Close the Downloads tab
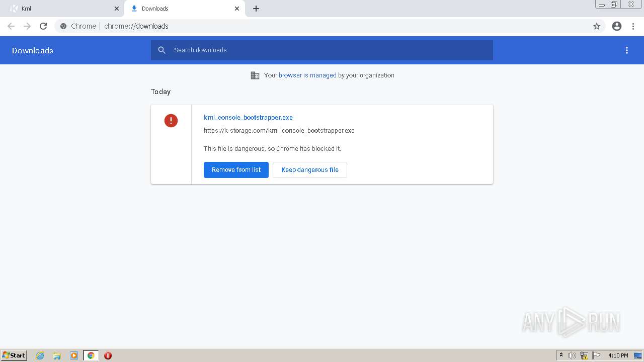This screenshot has width=644, height=362. pos(237,9)
